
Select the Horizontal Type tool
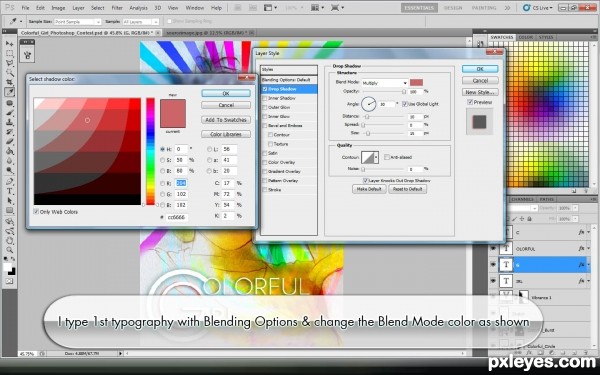[x=9, y=191]
